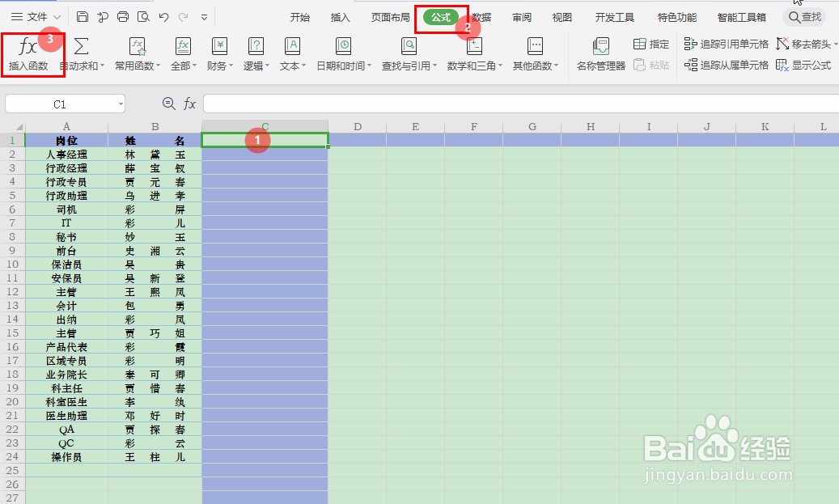Open the All (全部) functions icon

(183, 47)
